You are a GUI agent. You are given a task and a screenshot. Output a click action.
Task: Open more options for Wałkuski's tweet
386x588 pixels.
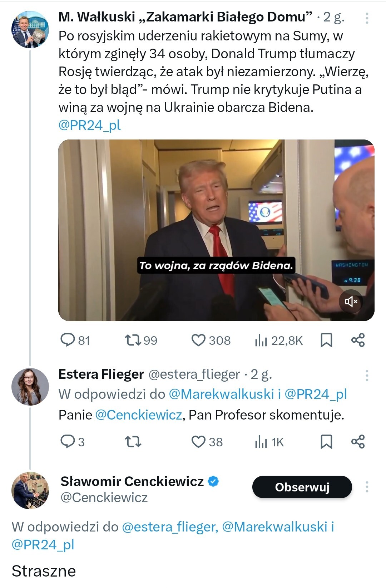[367, 18]
